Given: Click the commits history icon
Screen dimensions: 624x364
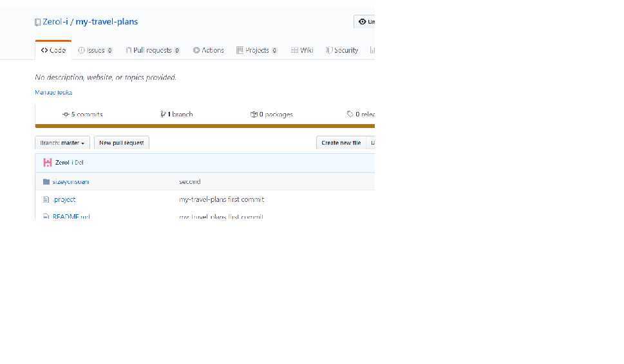Looking at the screenshot, I should tap(66, 114).
